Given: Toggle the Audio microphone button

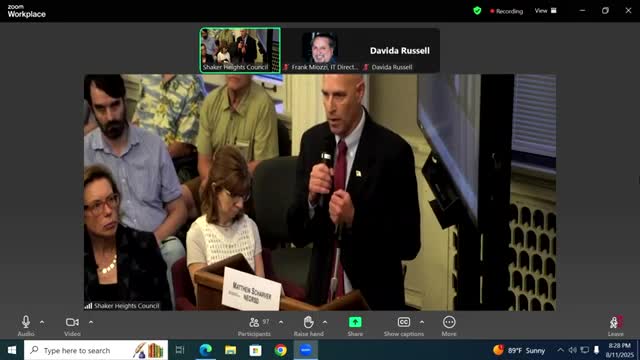Looking at the screenshot, I should [x=26, y=326].
